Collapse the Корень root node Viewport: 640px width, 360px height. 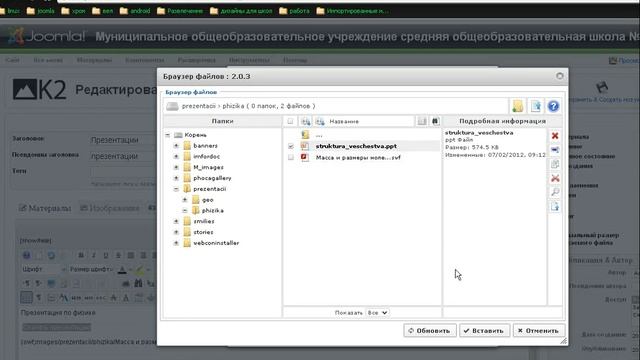click(167, 135)
